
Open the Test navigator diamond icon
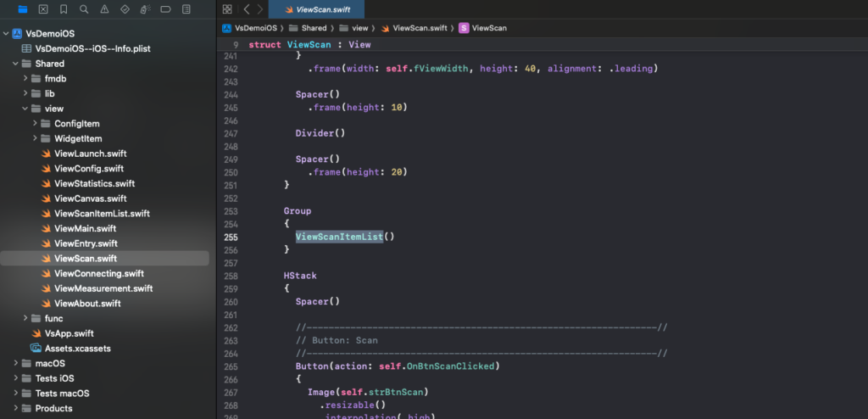point(125,9)
